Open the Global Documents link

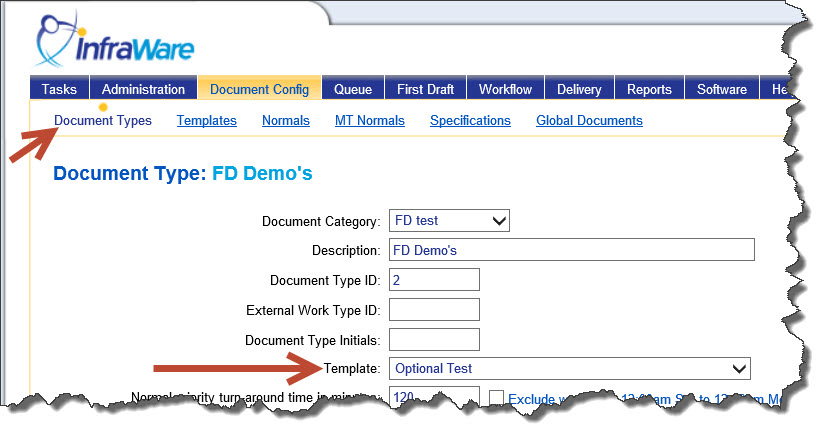[589, 120]
